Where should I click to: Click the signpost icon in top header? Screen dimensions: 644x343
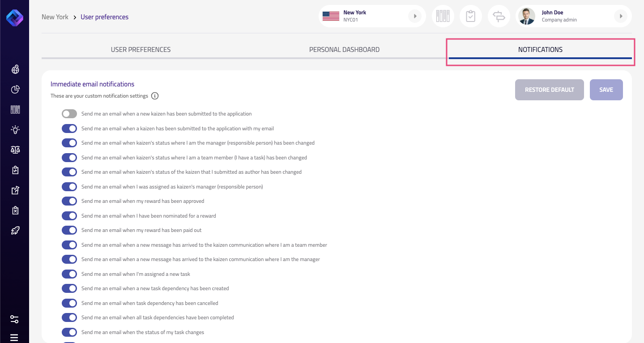tap(499, 17)
